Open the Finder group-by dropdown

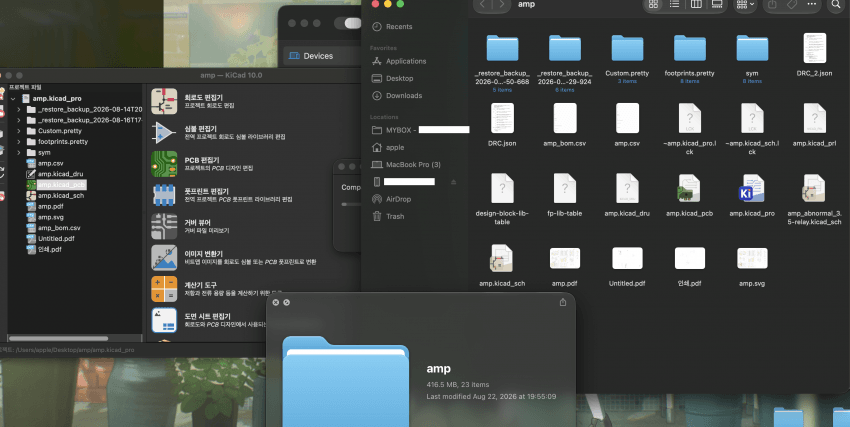745,4
